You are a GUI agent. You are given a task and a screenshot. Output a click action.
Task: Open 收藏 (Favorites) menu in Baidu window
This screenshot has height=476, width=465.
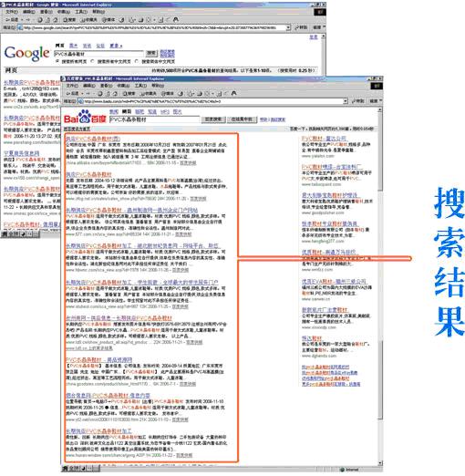[x=124, y=86]
